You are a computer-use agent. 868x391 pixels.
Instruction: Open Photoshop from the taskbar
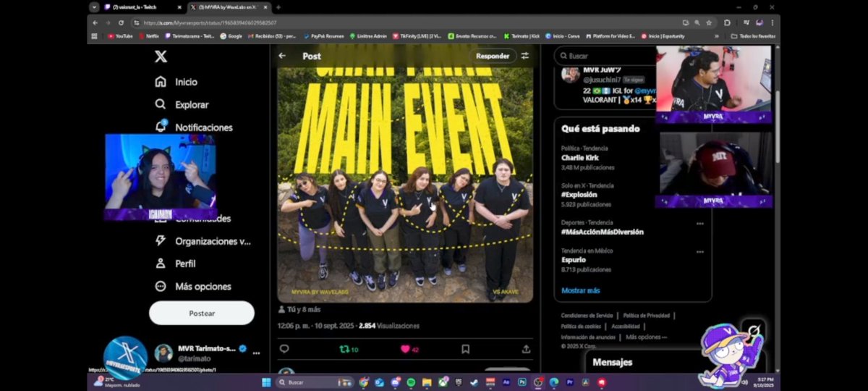click(x=522, y=382)
